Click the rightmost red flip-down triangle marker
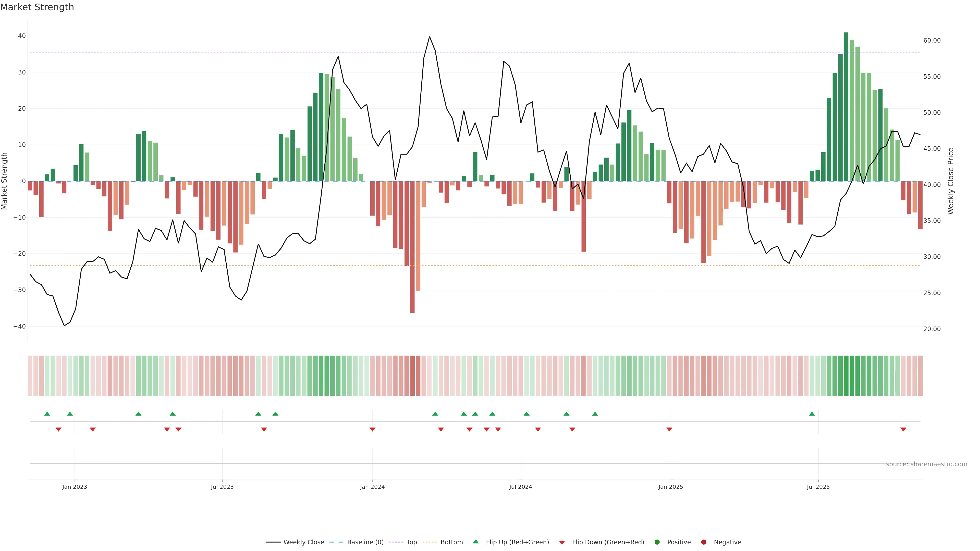Screen dimensions: 980x551 pos(903,429)
